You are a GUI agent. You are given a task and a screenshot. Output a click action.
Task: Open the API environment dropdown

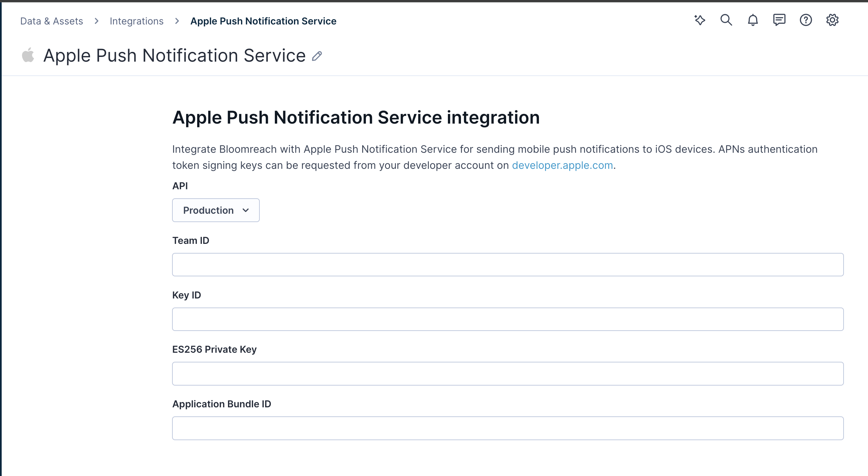point(216,210)
